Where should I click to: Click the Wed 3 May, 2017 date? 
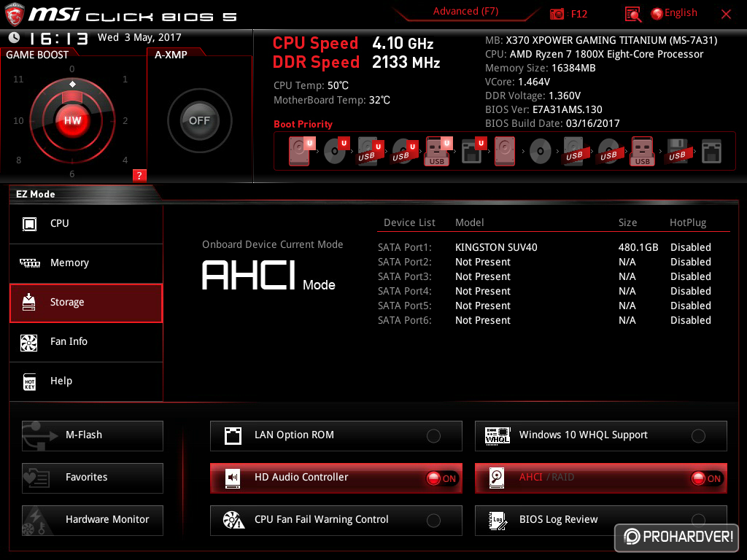tap(139, 38)
